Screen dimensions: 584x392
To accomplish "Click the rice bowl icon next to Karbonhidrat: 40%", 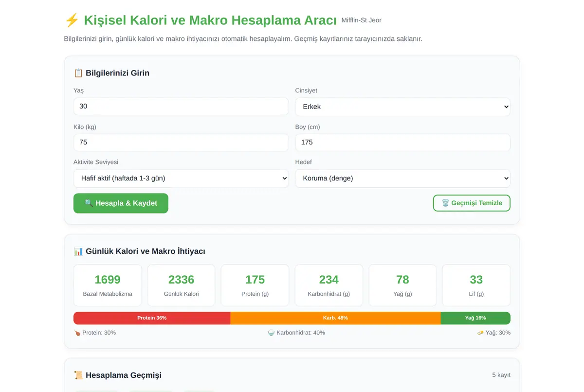I will (x=271, y=333).
